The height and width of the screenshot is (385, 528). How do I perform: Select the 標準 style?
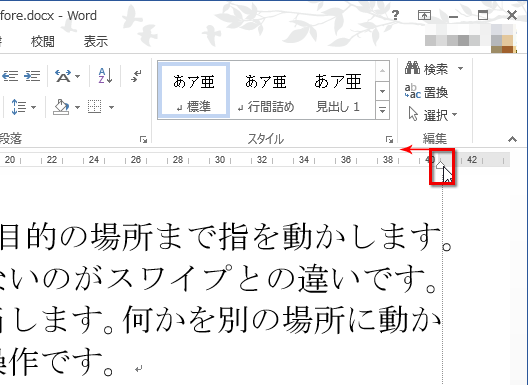pyautogui.click(x=194, y=90)
